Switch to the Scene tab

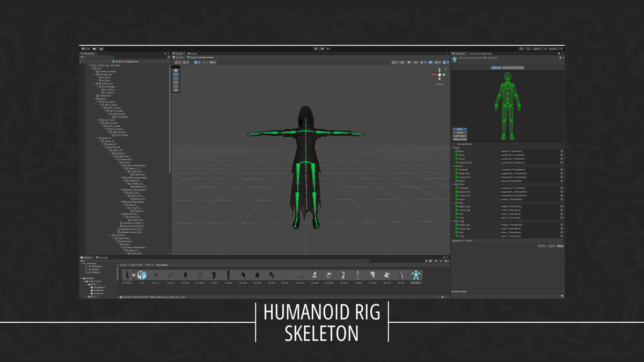[x=178, y=54]
